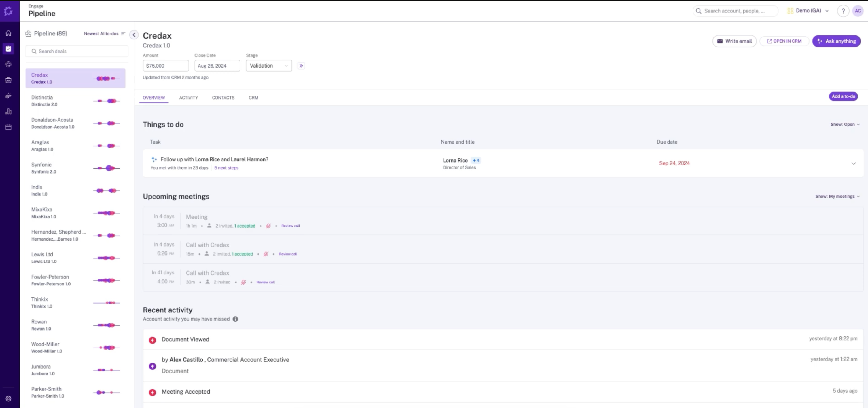868x408 pixels.
Task: Click the crossed-out recording icon for 6:26 PM call
Action: (x=266, y=254)
